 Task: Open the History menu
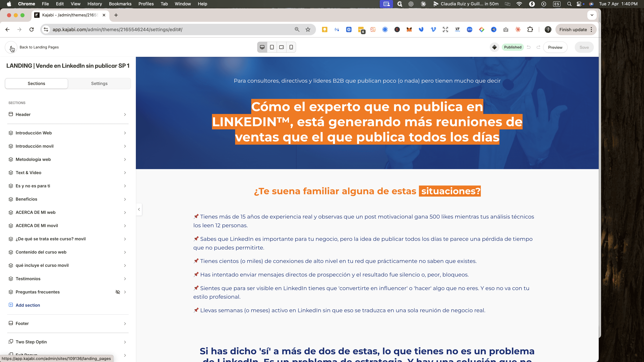tap(94, 4)
